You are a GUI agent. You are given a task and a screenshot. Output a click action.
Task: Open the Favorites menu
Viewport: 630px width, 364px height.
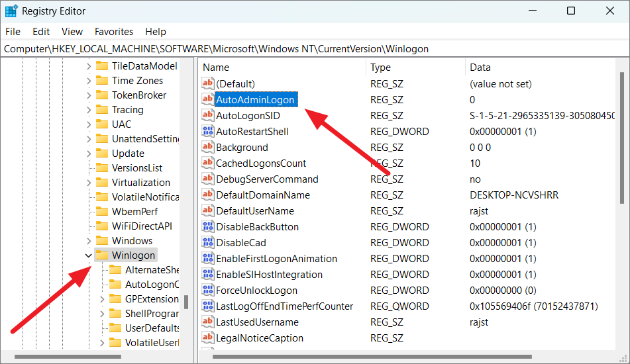[x=114, y=31]
